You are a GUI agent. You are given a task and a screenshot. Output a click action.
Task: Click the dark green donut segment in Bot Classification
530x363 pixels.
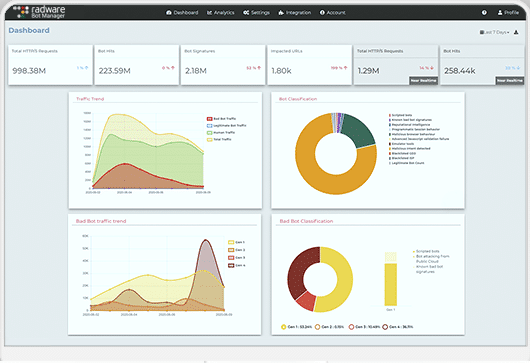click(x=358, y=129)
